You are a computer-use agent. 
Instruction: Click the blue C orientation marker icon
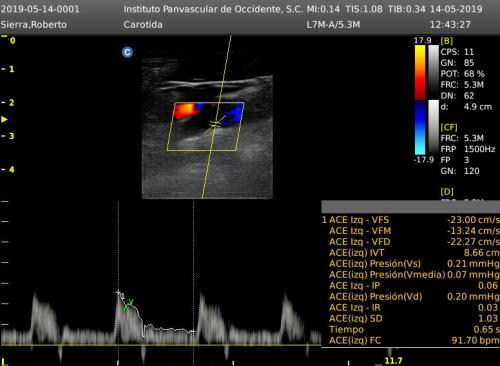tap(127, 52)
